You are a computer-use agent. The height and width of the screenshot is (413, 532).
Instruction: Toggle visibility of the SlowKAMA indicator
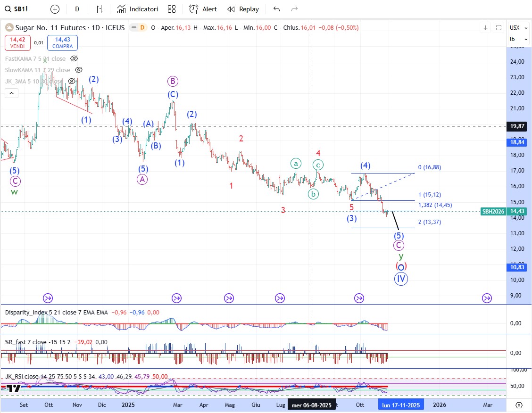[79, 70]
